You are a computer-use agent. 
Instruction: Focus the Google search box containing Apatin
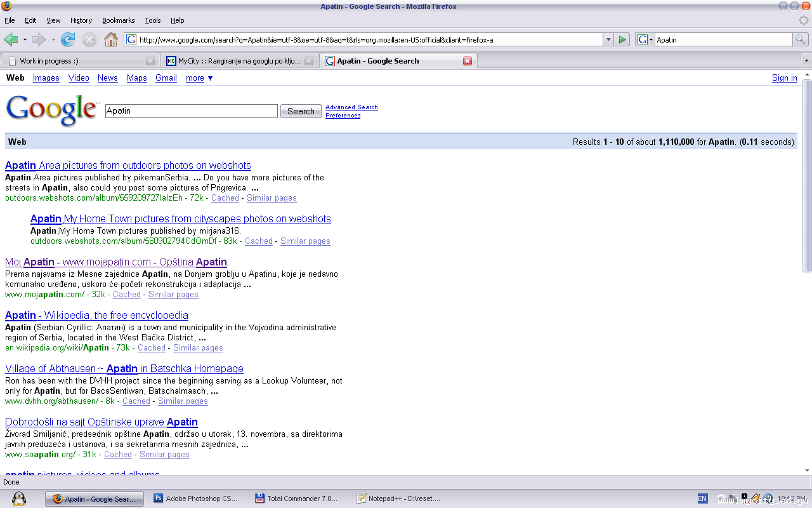click(192, 111)
